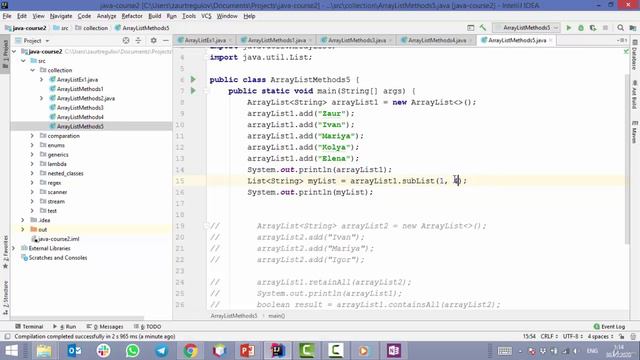Switch to the ArrayListEx1.java tab
Image resolution: width=640 pixels, height=360 pixels.
click(x=205, y=40)
